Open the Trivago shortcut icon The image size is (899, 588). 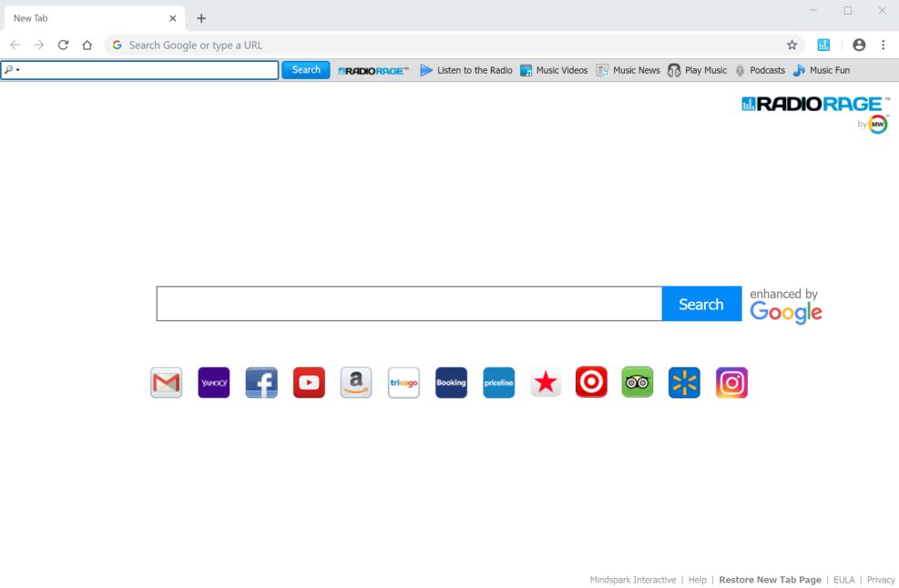[x=404, y=382]
